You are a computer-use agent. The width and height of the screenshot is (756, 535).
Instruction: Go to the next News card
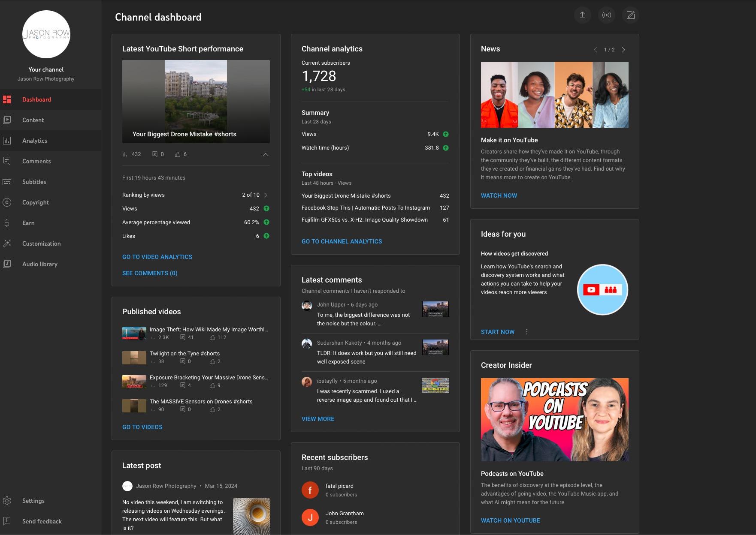(623, 50)
